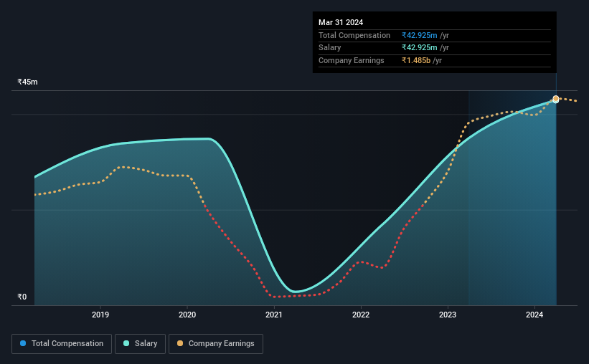Toggle the Total Compensation legend button
The image size is (589, 364).
[x=62, y=344]
